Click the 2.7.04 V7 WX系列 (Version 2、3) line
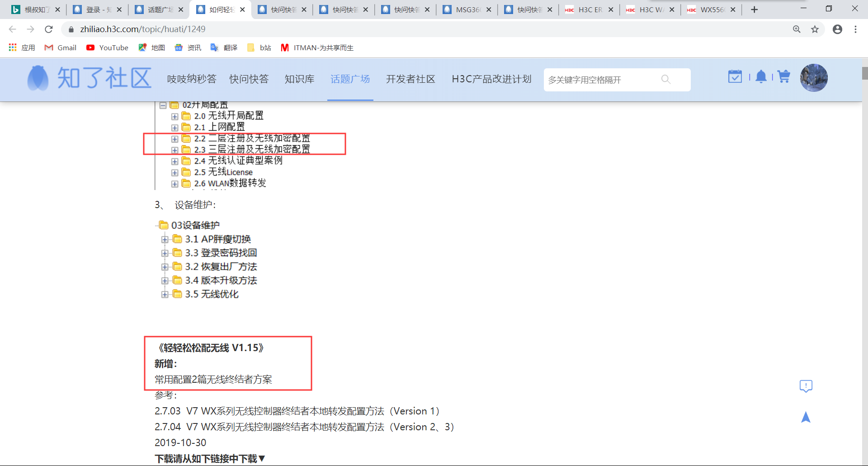 (x=304, y=427)
